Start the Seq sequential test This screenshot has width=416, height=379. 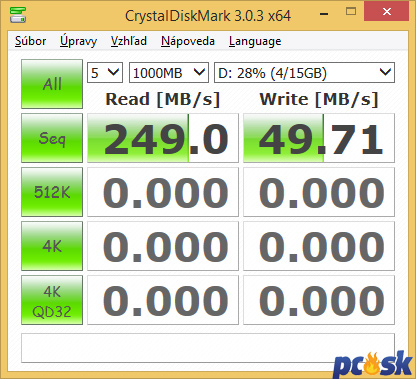tap(52, 138)
